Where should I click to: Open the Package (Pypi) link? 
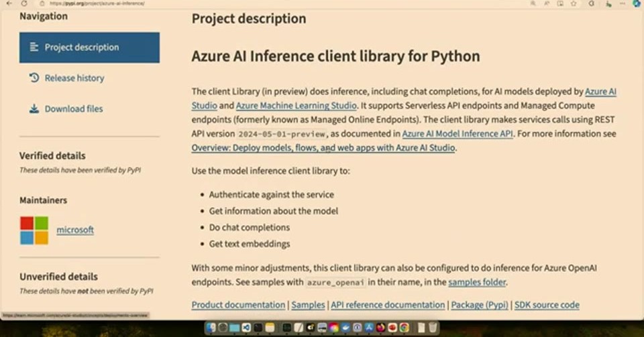[480, 305]
